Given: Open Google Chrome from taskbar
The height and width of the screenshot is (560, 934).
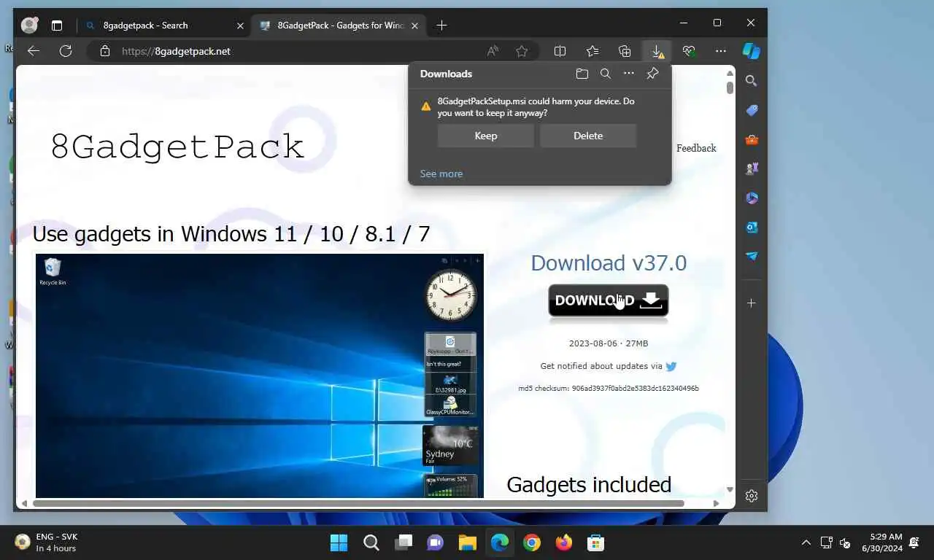Looking at the screenshot, I should [x=531, y=542].
